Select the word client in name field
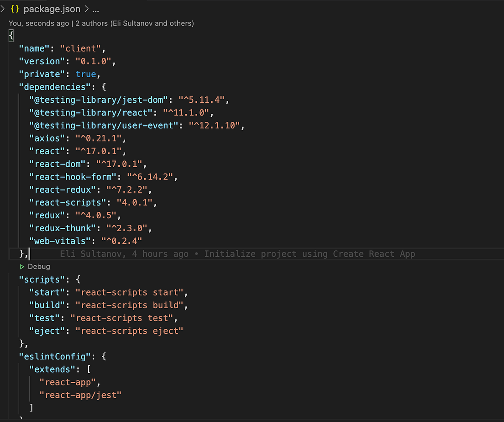The height and width of the screenshot is (422, 504). pos(84,48)
